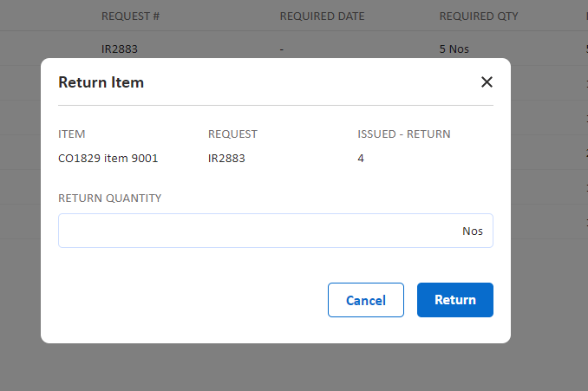Image resolution: width=588 pixels, height=391 pixels.
Task: Click the ITEM label in dialog
Action: 71,134
